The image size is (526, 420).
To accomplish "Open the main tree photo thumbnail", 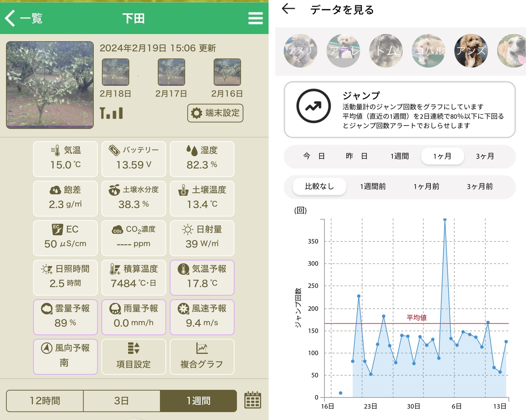I will (50, 85).
